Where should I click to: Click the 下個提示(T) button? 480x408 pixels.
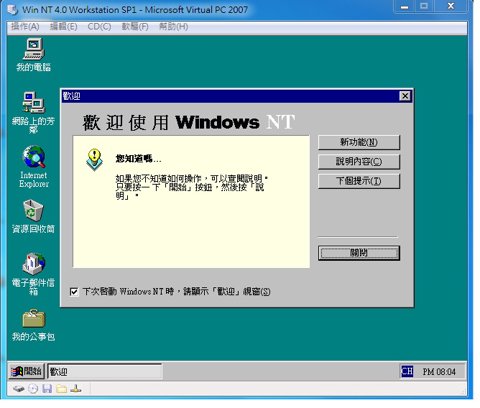coord(359,181)
